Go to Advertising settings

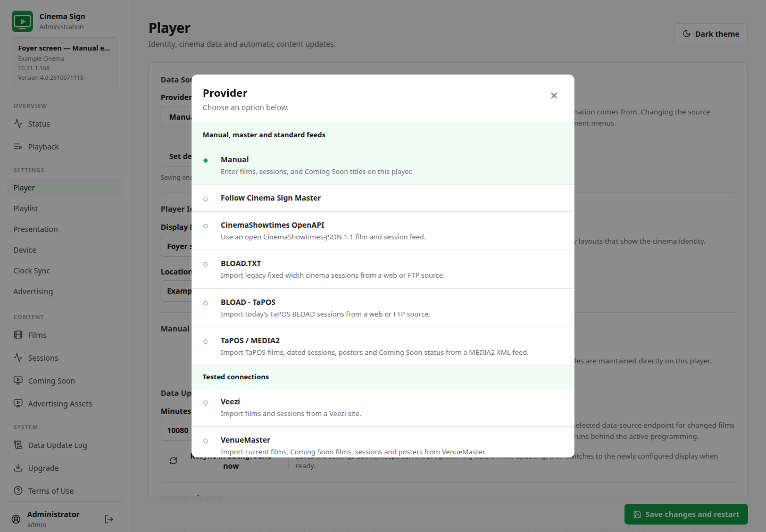65,292
